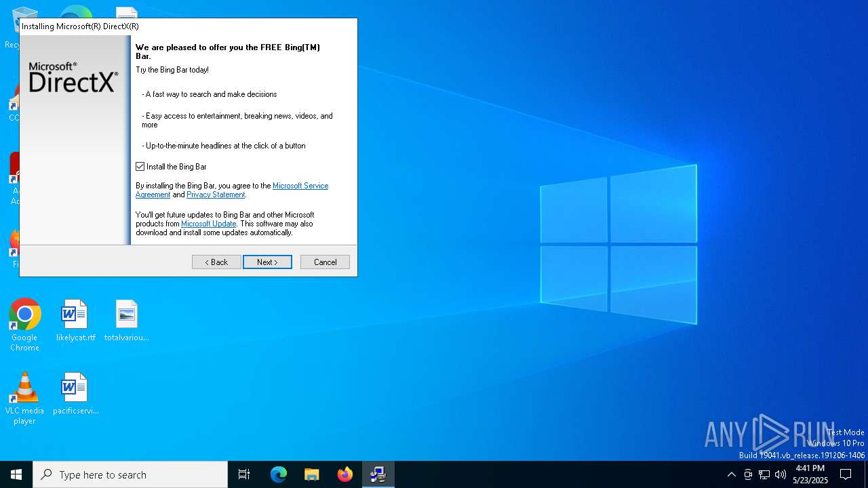868x488 pixels.
Task: Select the totalvariou... image file icon
Action: [127, 321]
